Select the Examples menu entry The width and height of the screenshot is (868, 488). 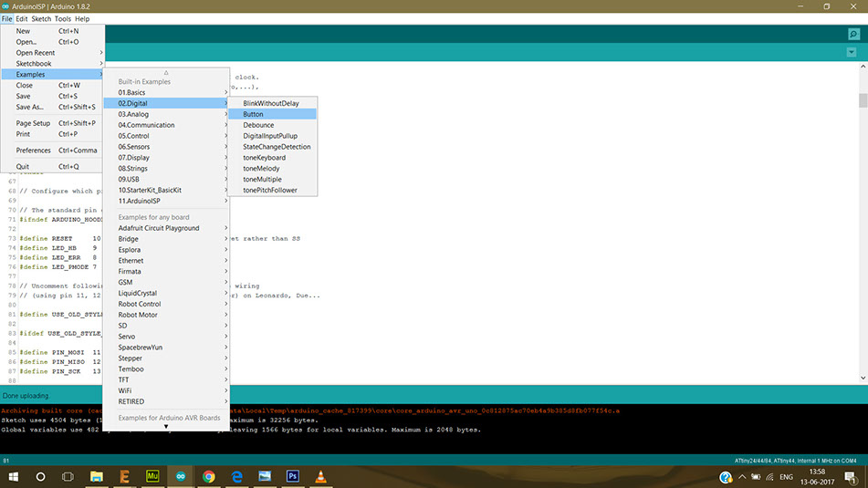click(x=53, y=74)
